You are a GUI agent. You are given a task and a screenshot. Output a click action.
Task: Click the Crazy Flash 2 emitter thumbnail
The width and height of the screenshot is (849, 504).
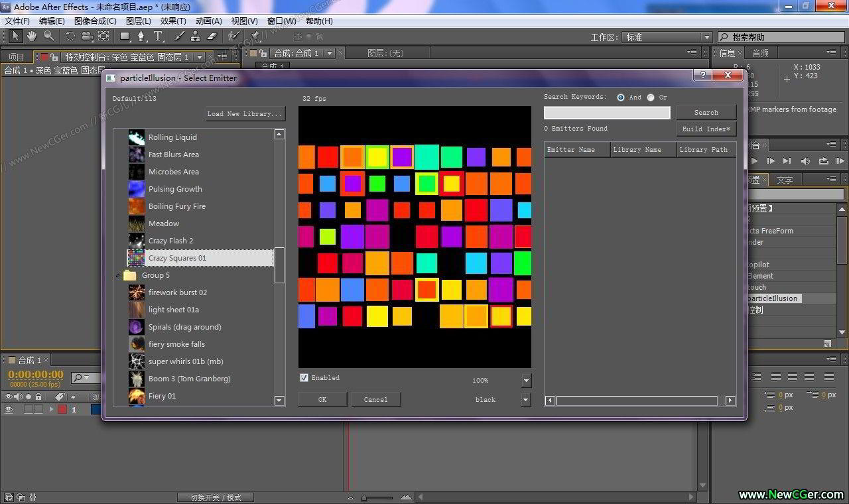coord(137,240)
